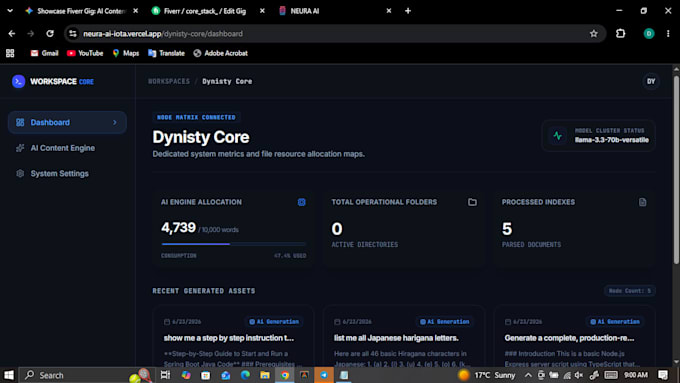This screenshot has width=680, height=383.
Task: Open the Chrome profile avatar
Action: 649,33
